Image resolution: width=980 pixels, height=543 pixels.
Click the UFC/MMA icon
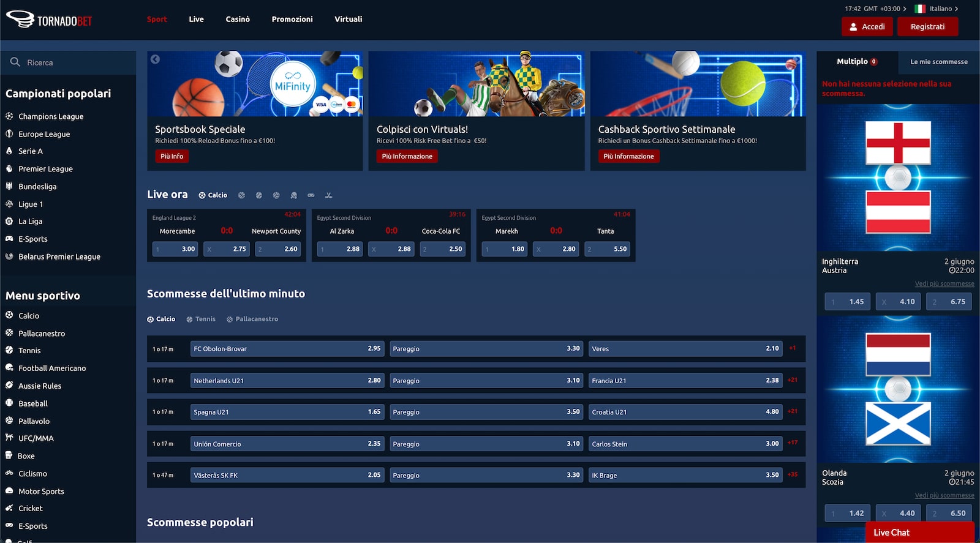pos(9,438)
